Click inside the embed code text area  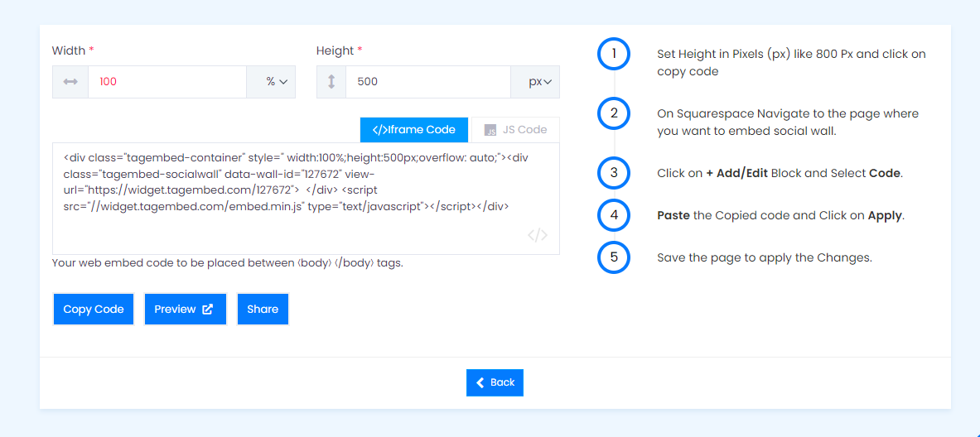pos(306,199)
